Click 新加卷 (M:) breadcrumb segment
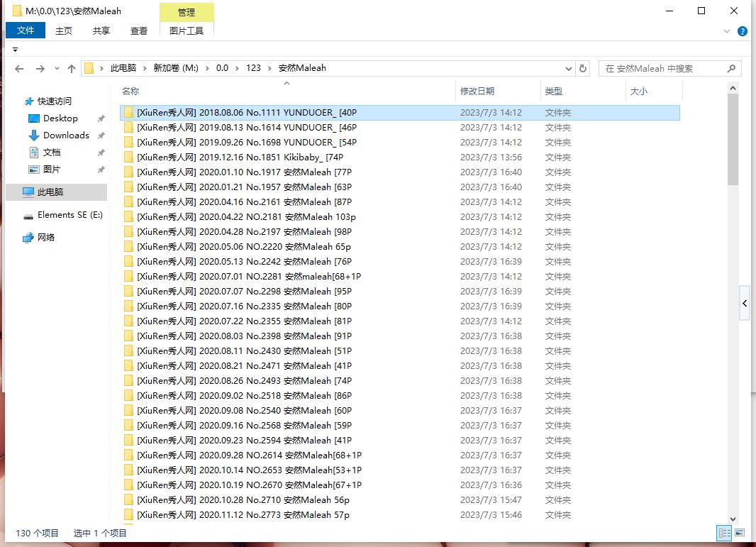Image resolution: width=756 pixels, height=547 pixels. 176,68
